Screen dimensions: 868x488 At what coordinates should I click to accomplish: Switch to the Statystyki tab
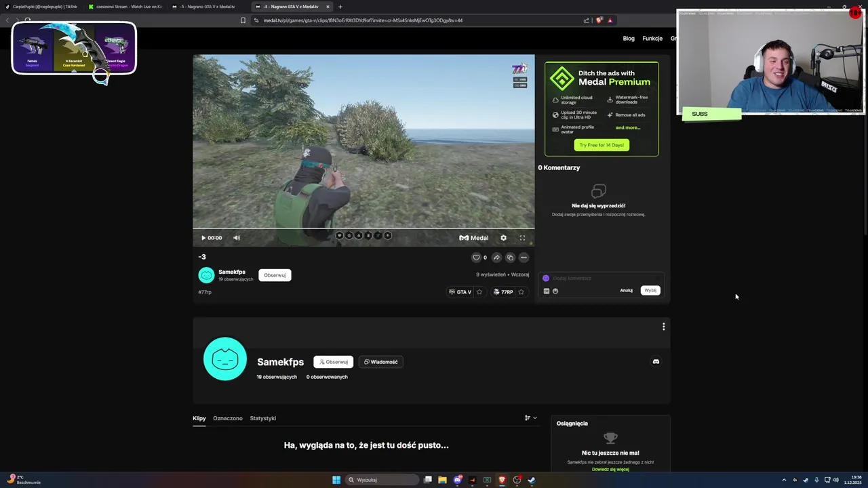tap(263, 418)
